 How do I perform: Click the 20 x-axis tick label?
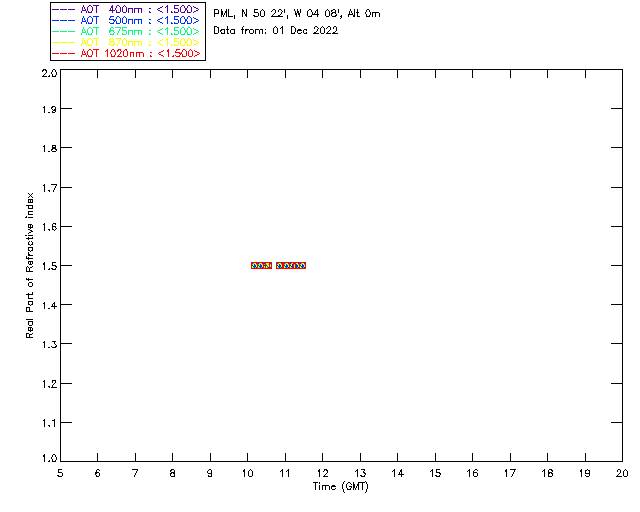pyautogui.click(x=622, y=473)
